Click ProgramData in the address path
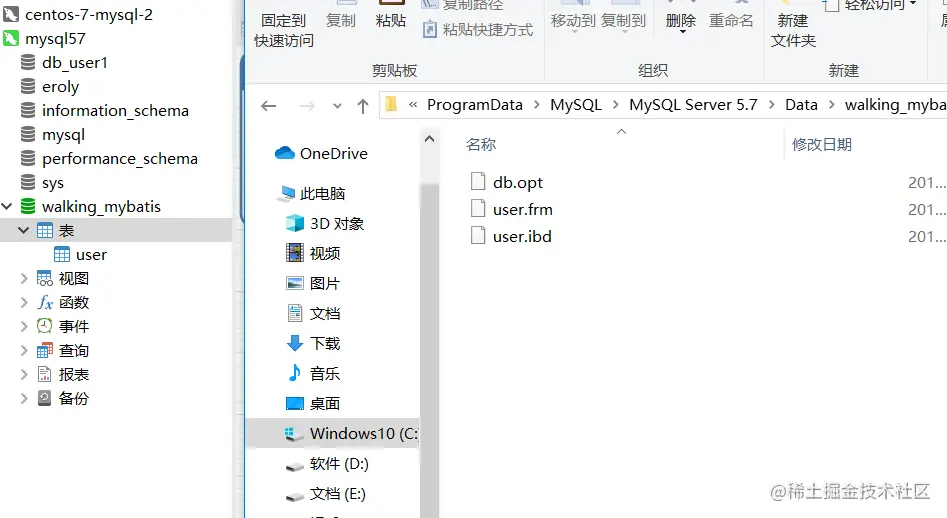 tap(475, 104)
